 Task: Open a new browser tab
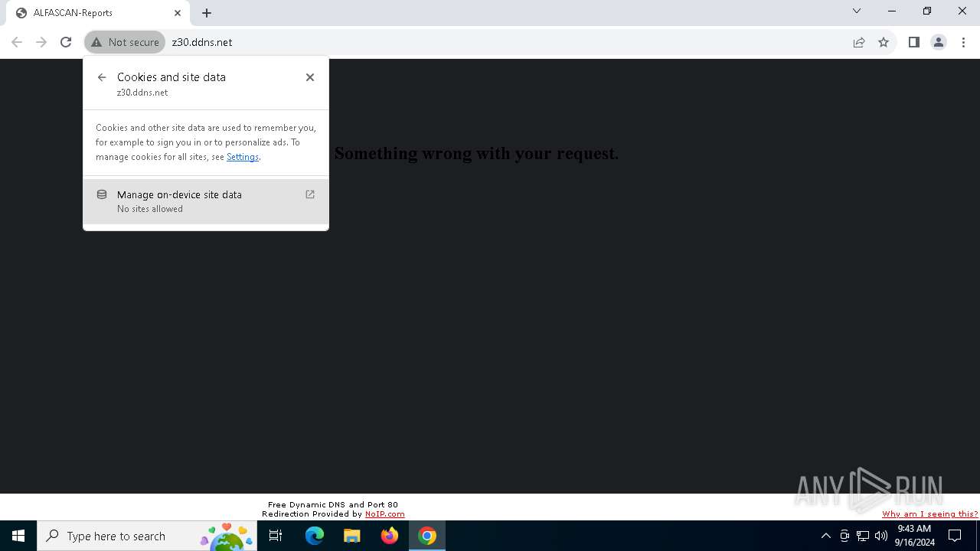[x=207, y=13]
